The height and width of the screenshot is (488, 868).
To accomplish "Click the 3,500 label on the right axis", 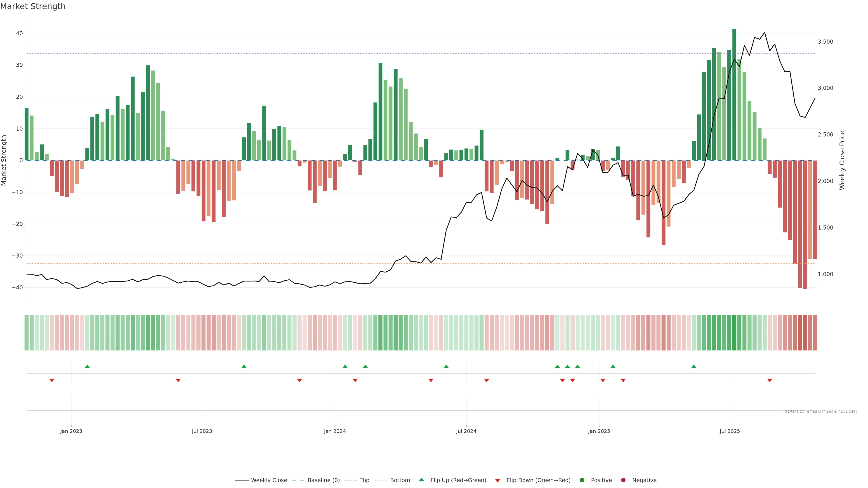I will [825, 42].
